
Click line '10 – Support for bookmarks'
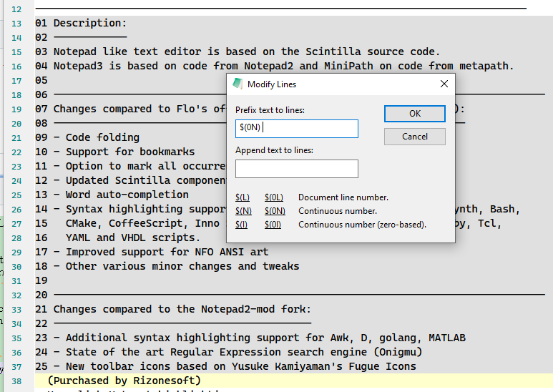coord(114,152)
